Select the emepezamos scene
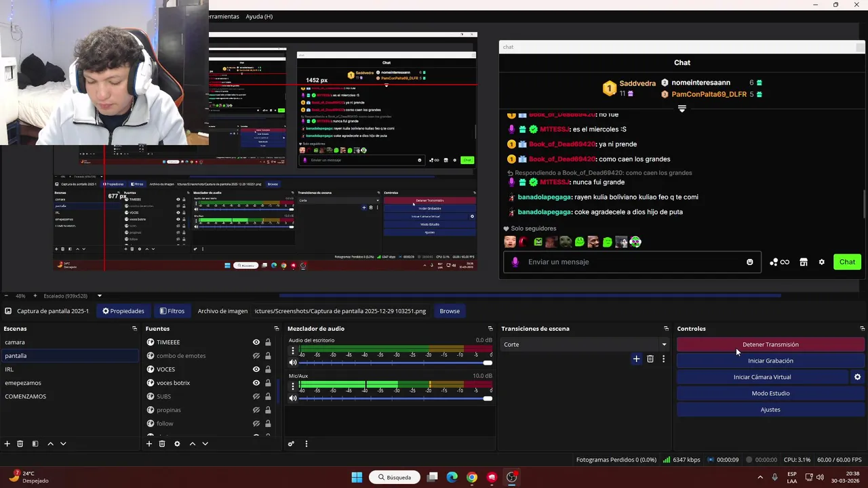This screenshot has width=868, height=488. click(69, 383)
